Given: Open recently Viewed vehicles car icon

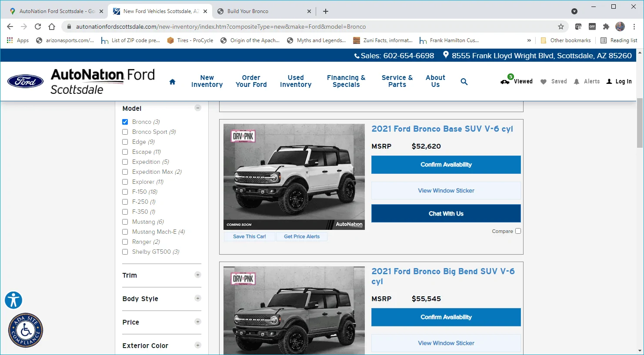Looking at the screenshot, I should point(505,81).
